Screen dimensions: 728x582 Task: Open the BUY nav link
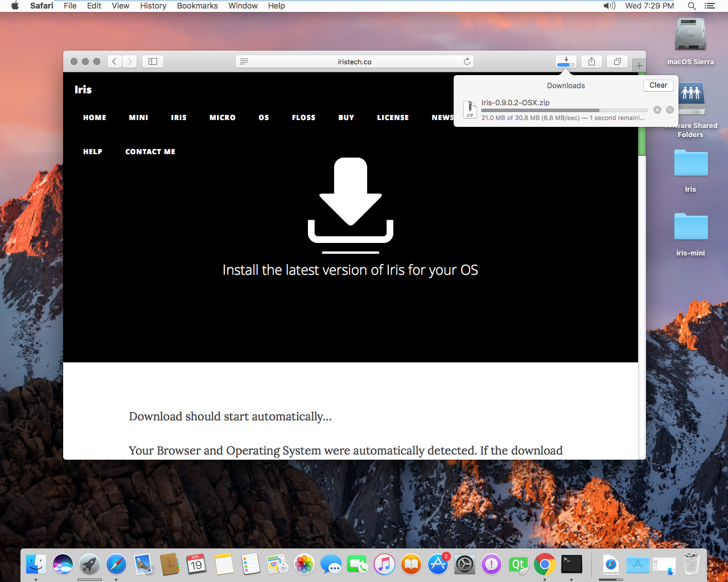[346, 118]
